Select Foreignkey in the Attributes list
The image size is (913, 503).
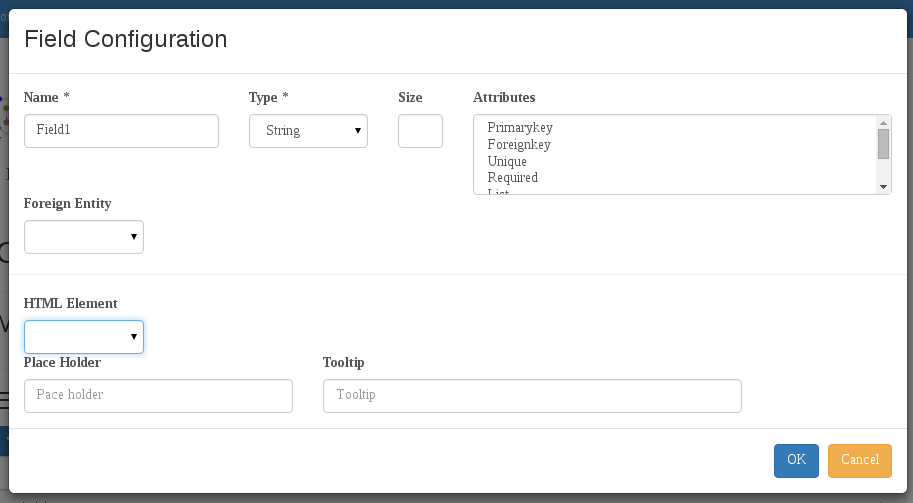tap(519, 145)
